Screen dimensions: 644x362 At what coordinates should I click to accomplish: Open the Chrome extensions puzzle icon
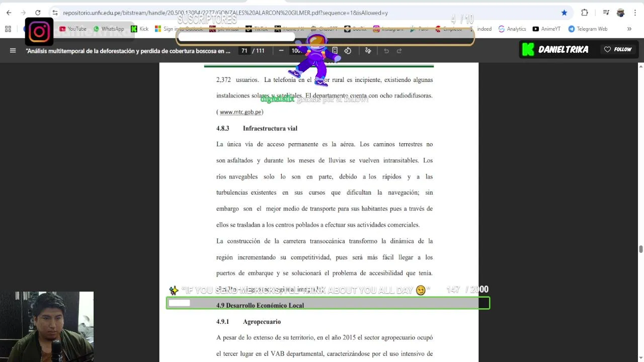(585, 13)
